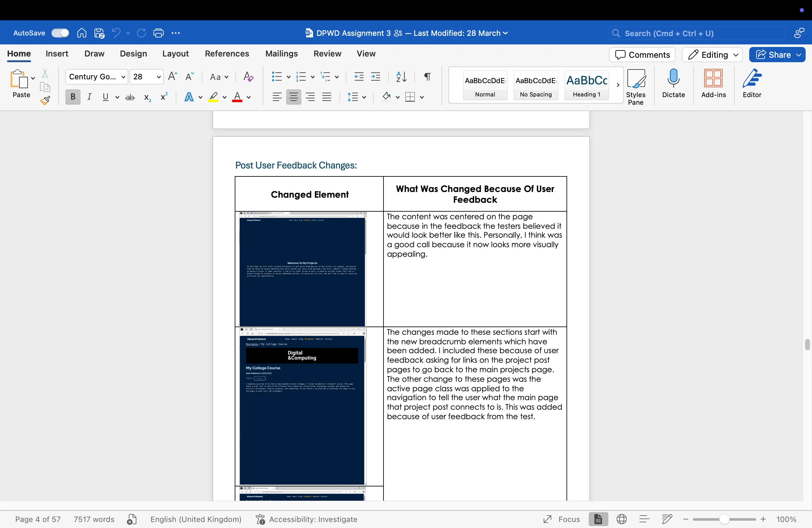This screenshot has width=812, height=528.
Task: Open the font size dropdown
Action: 158,77
